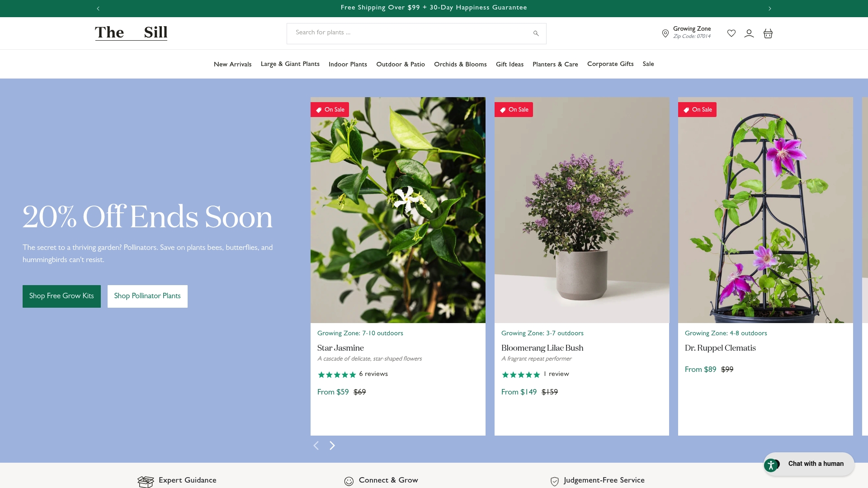
Task: Open the search with the magnifying glass icon
Action: [536, 33]
